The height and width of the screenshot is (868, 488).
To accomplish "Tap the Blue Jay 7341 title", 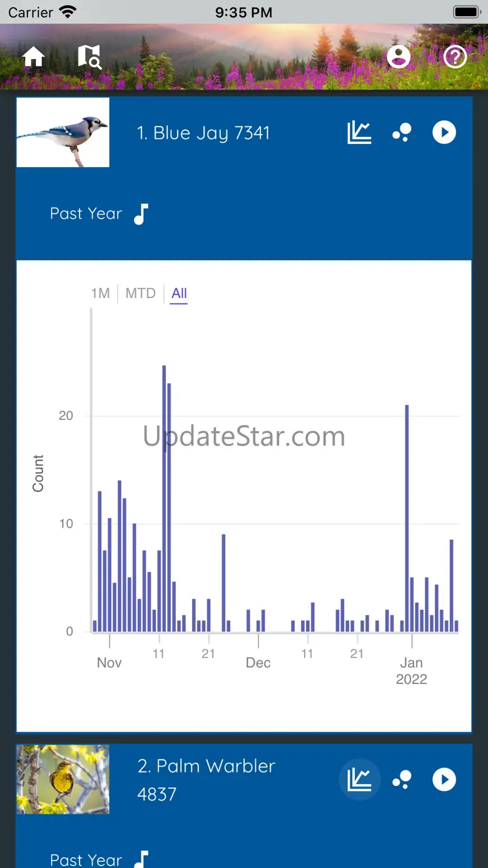I will click(203, 133).
